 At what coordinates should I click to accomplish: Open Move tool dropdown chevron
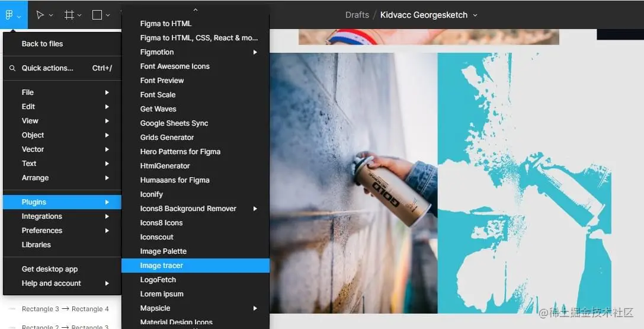click(51, 15)
